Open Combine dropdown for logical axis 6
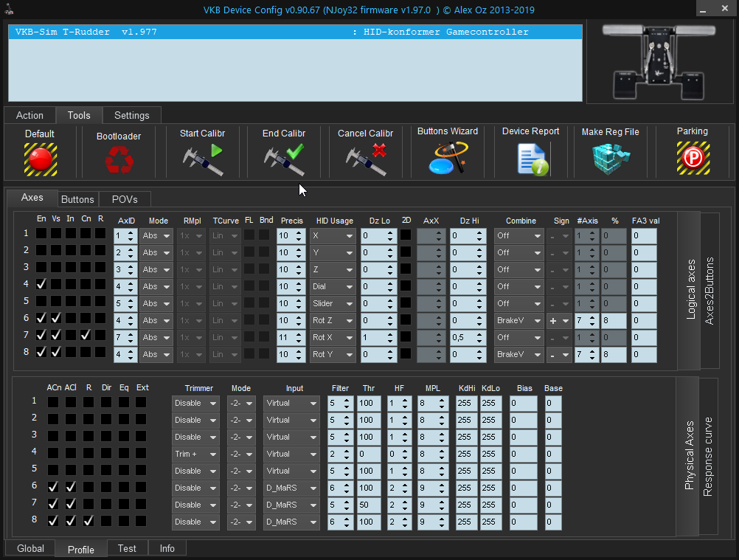The height and width of the screenshot is (560, 739). [x=518, y=320]
